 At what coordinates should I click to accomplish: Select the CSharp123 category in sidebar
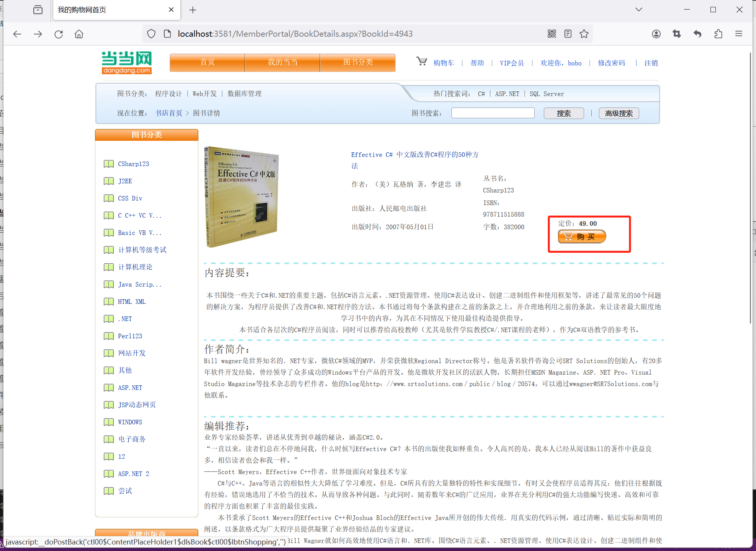(133, 164)
